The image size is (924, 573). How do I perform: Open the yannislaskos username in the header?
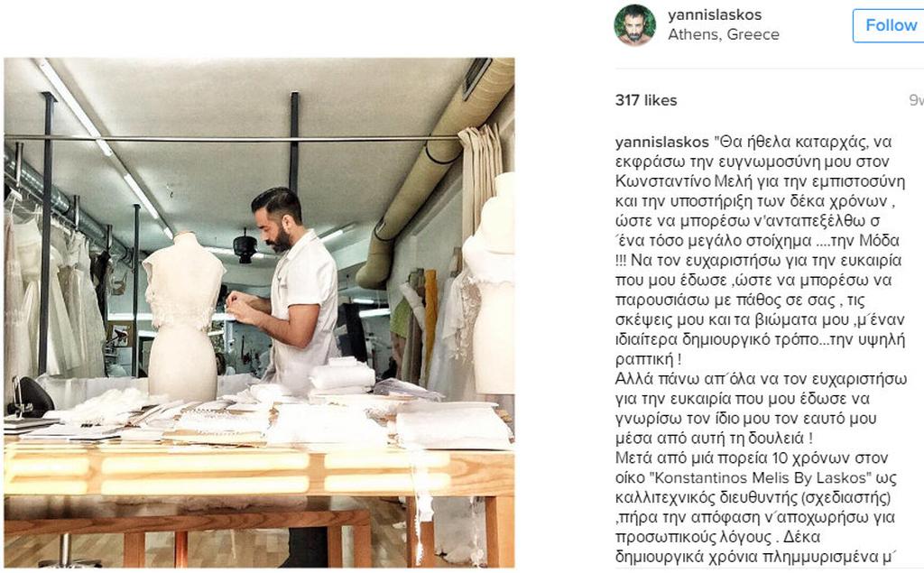715,14
